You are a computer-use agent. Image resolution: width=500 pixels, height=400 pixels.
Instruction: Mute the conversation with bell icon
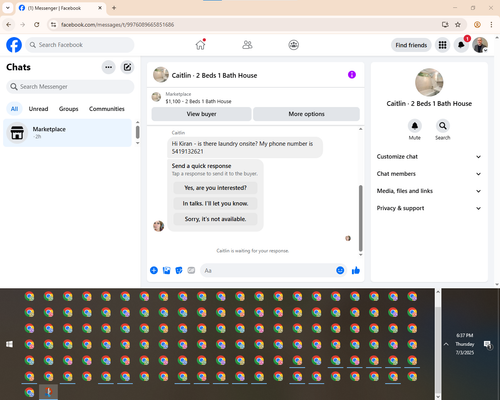point(415,126)
